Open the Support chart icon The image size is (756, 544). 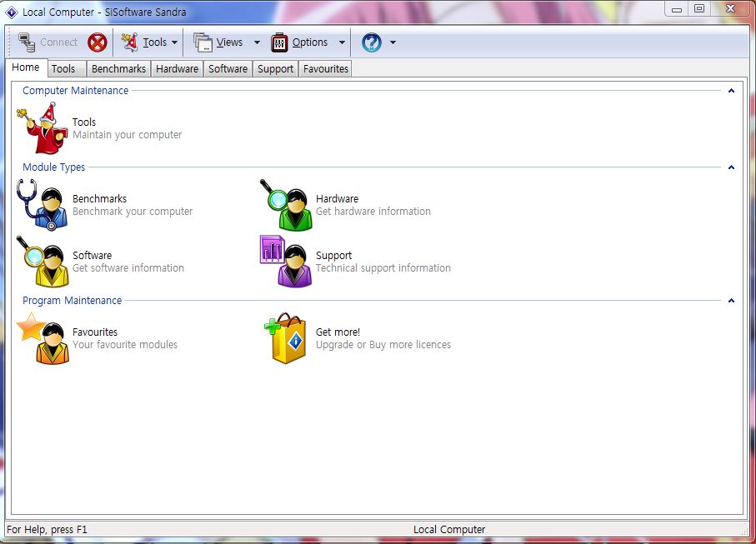(x=287, y=262)
